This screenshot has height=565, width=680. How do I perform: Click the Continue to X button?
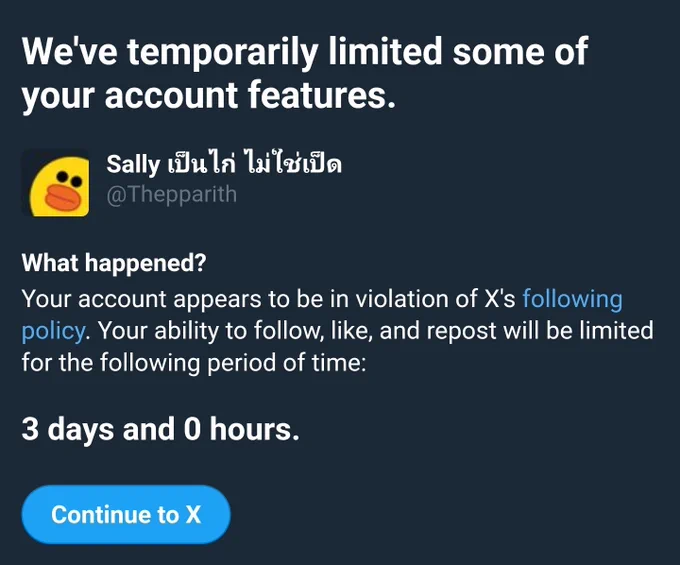126,514
